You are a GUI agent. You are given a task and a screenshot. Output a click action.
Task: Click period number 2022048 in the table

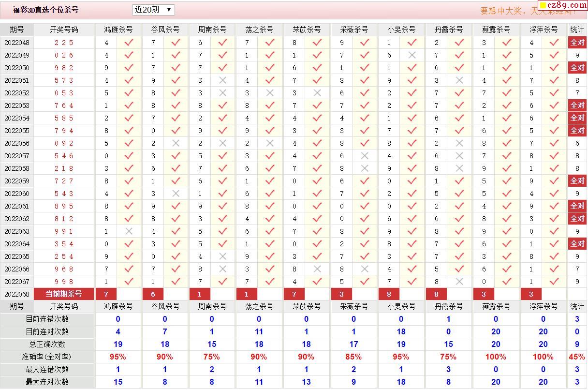pyautogui.click(x=17, y=43)
